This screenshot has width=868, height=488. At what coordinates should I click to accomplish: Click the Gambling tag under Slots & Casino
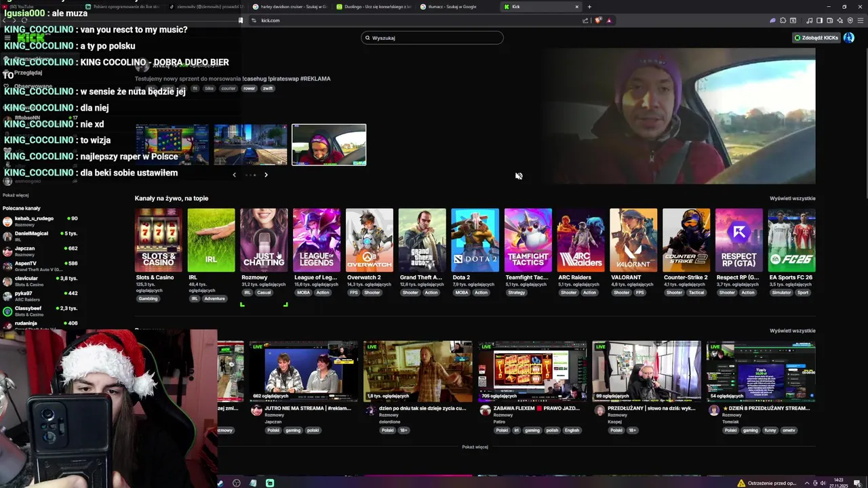point(148,299)
